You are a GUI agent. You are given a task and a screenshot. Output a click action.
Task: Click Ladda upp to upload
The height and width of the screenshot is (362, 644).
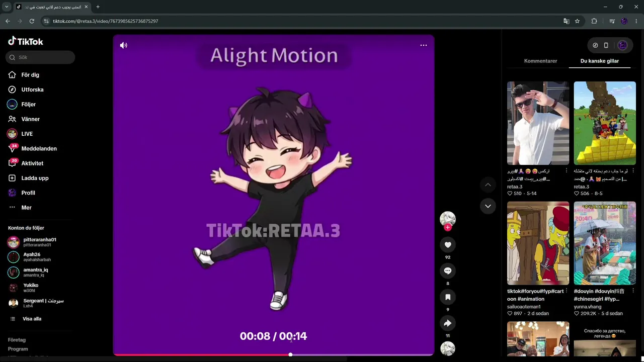point(35,178)
